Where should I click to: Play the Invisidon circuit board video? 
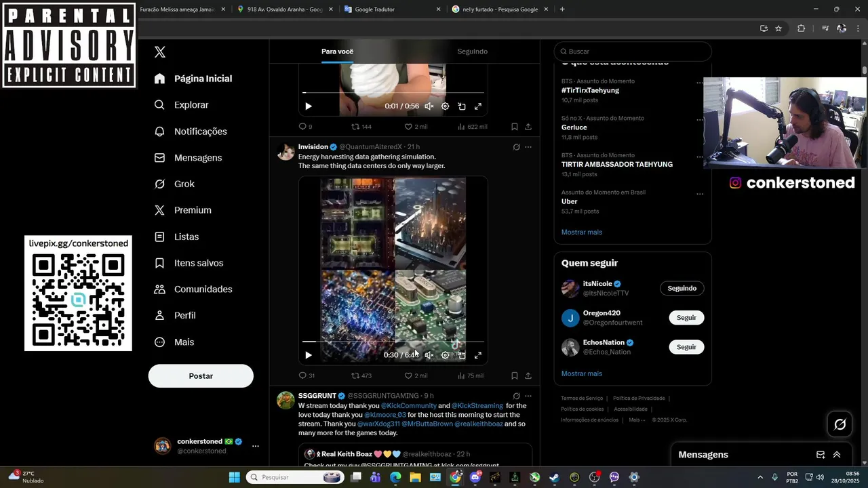[x=309, y=355]
